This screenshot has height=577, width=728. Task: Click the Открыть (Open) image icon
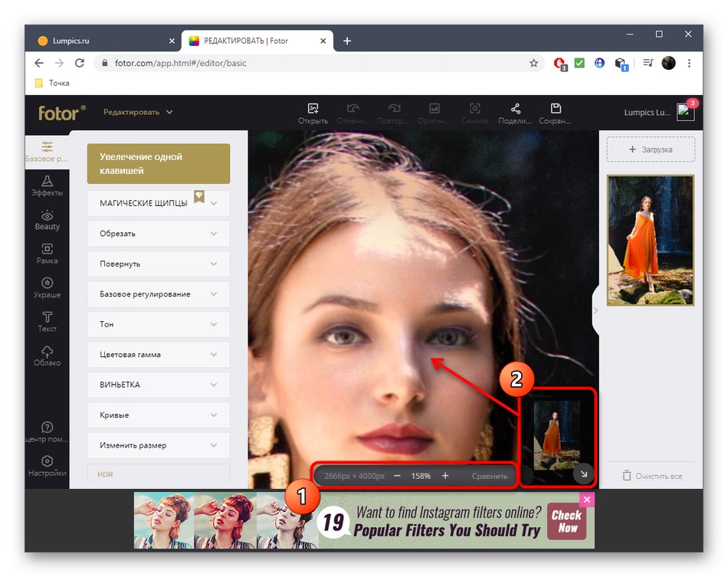pos(313,113)
